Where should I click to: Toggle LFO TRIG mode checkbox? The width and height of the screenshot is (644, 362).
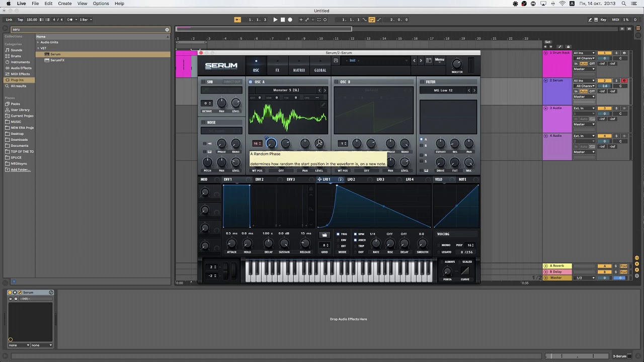338,234
